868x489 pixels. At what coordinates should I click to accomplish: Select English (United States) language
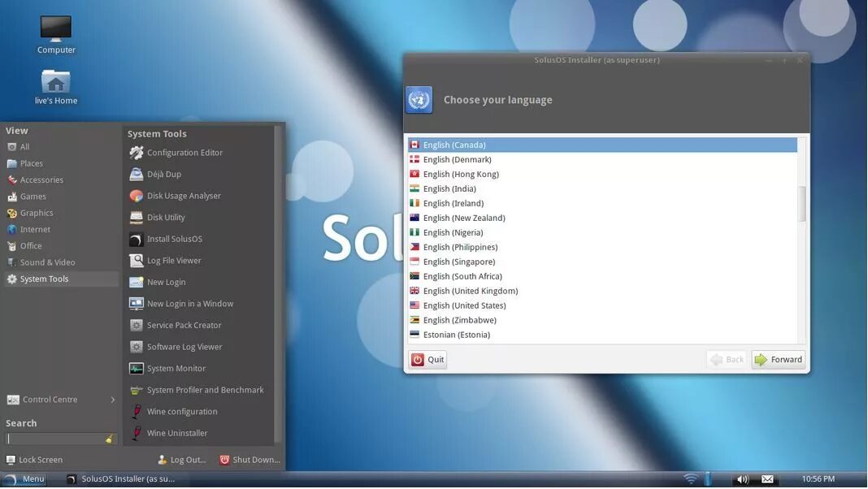click(x=602, y=306)
